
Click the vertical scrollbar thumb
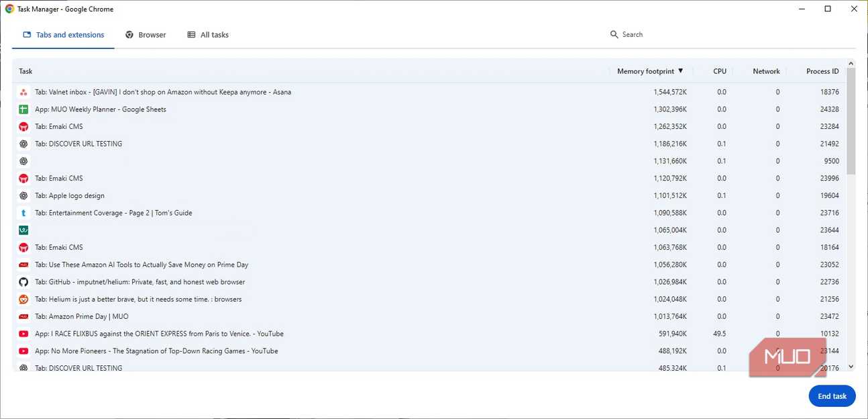851,122
